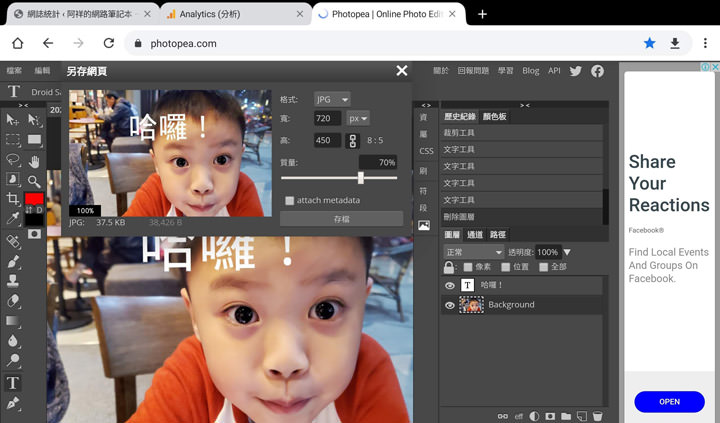Collapse the right panels >< handle

[x=525, y=105]
